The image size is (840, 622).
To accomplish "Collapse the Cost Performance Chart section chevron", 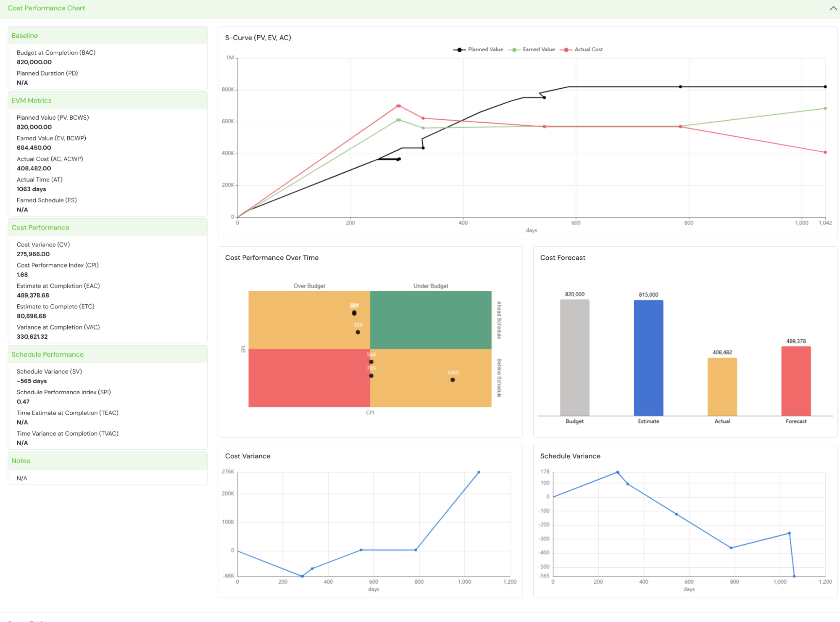I will pos(833,8).
